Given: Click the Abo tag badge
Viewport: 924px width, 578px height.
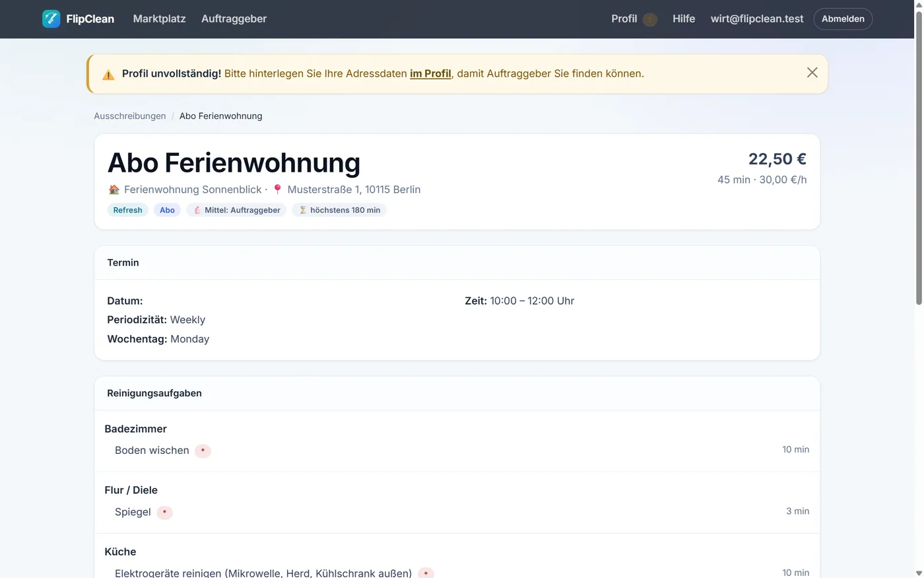Looking at the screenshot, I should [167, 210].
